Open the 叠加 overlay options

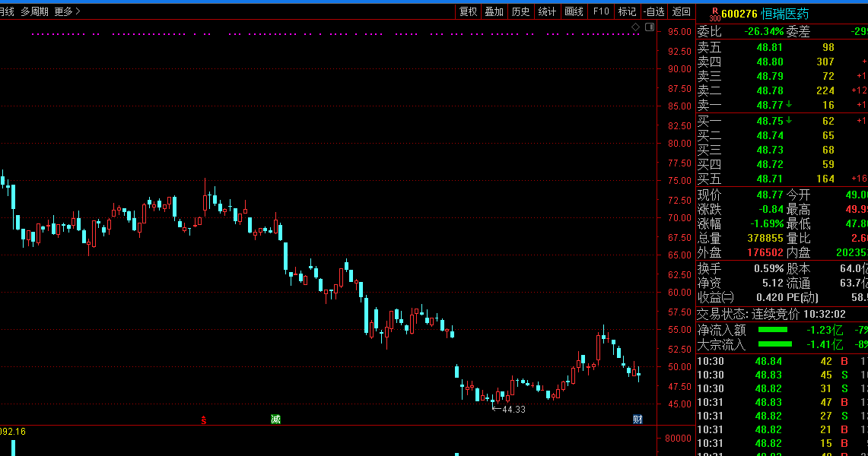tap(494, 11)
